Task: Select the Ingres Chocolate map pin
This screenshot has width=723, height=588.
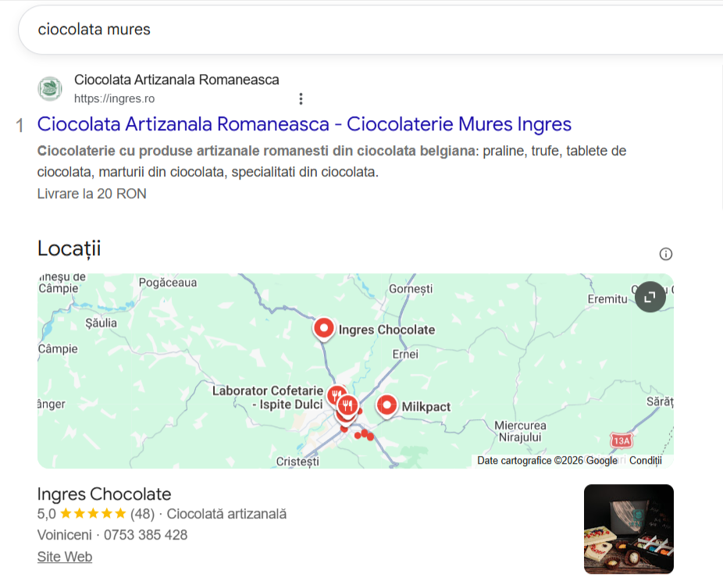Action: (324, 330)
